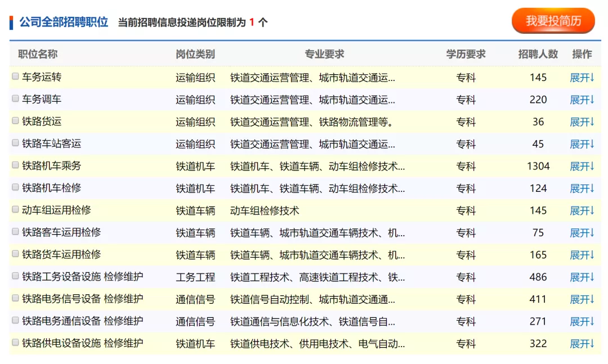
Task: Tick the 动车组运用检修 checkbox
Action: pyautogui.click(x=16, y=209)
